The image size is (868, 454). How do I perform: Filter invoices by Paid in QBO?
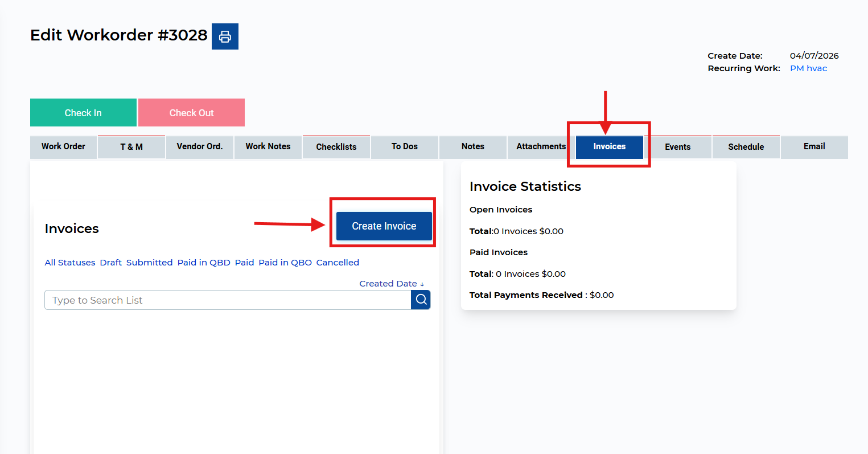(x=285, y=263)
